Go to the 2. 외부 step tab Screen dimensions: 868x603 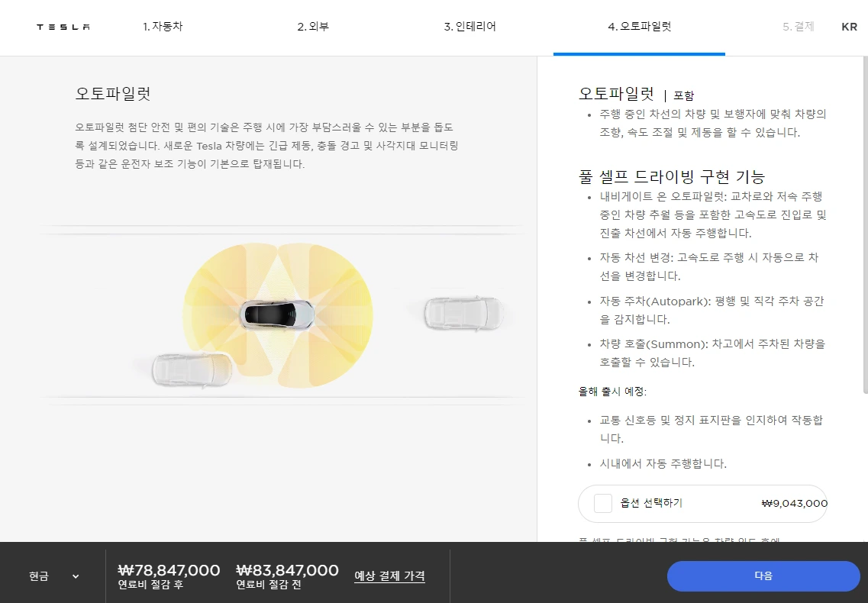coord(313,27)
